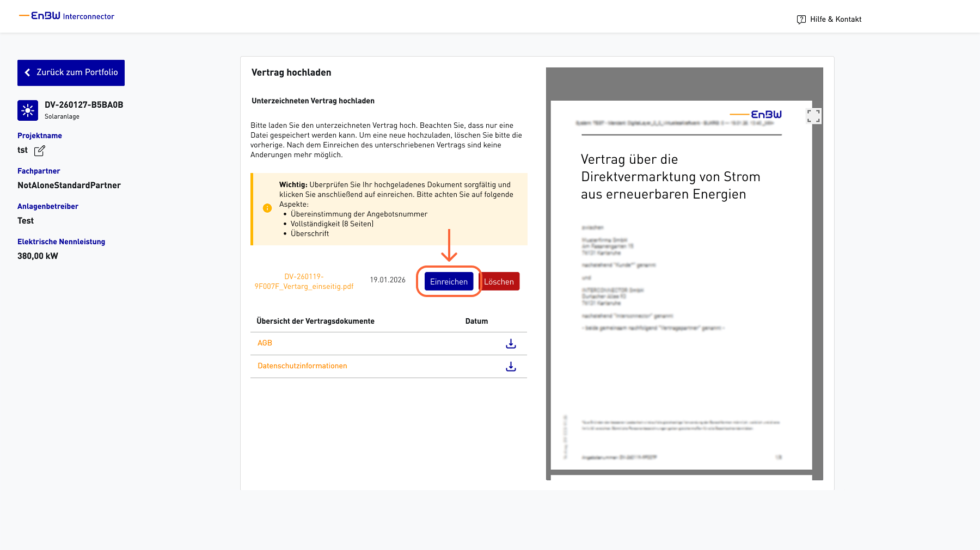The height and width of the screenshot is (550, 980).
Task: Click the yellow warning info icon
Action: coord(267,208)
